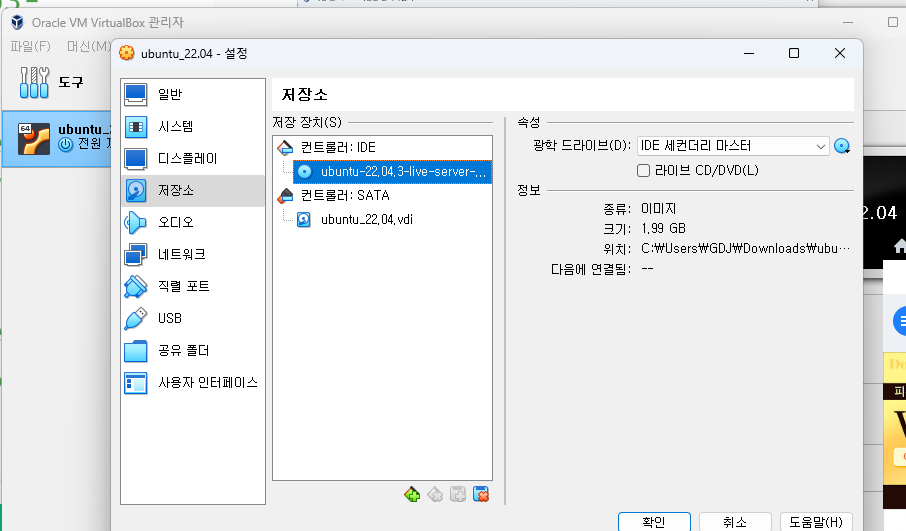Open the 일반 (General) settings category
906x531 pixels.
click(x=192, y=95)
